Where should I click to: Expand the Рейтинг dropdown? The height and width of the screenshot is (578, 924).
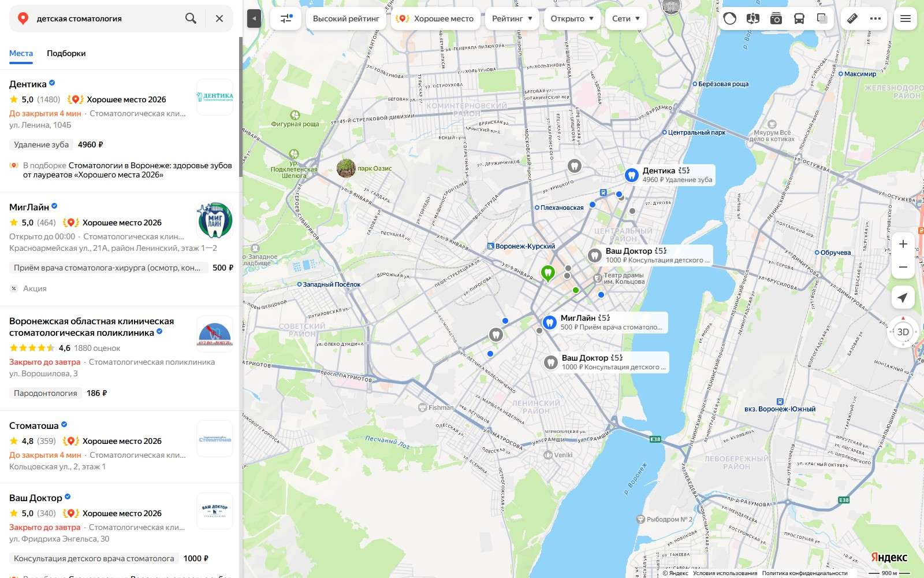512,18
